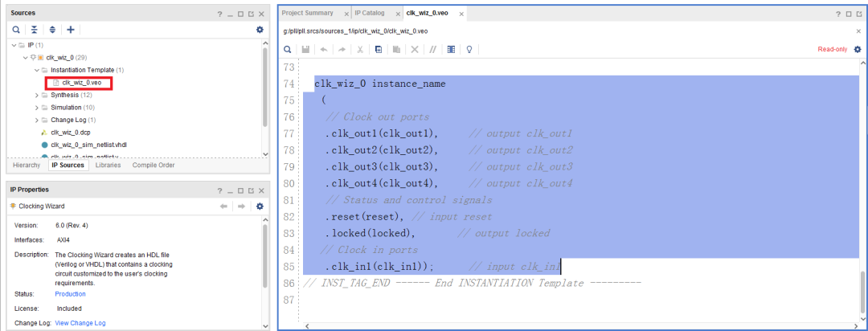
Task: Search in the clk_wiz_0.veo editor
Action: click(288, 49)
